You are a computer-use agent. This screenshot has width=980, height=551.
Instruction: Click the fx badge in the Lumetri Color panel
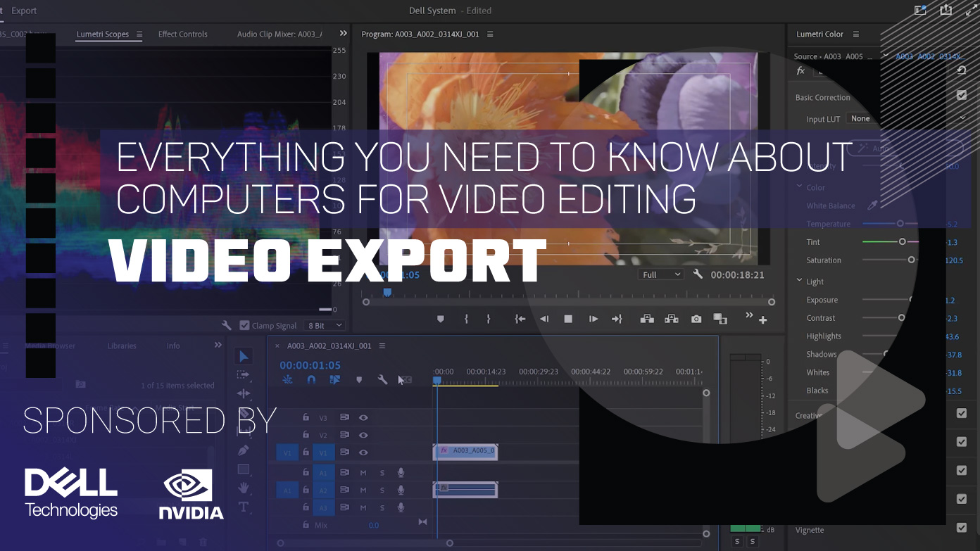point(800,70)
